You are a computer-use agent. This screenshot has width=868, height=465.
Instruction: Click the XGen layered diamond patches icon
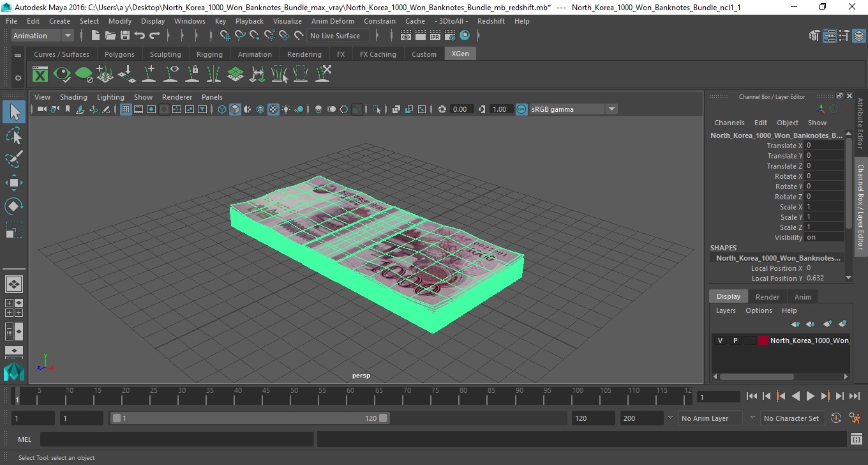point(236,75)
